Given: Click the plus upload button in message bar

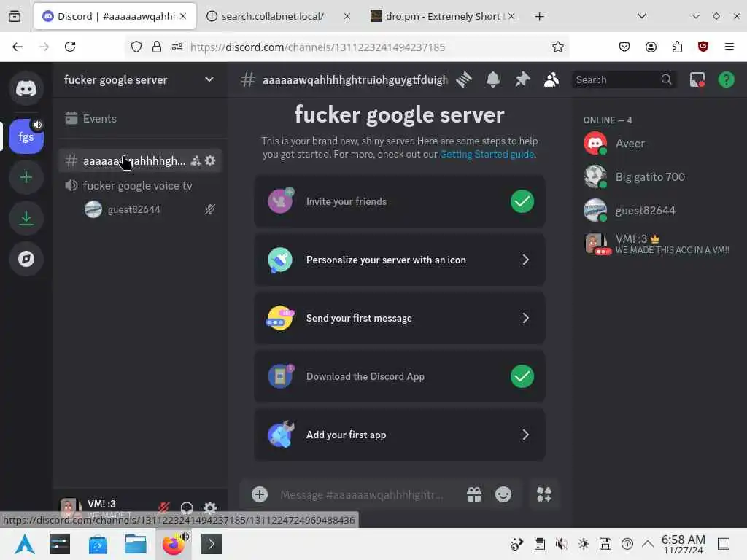Looking at the screenshot, I should [x=260, y=494].
